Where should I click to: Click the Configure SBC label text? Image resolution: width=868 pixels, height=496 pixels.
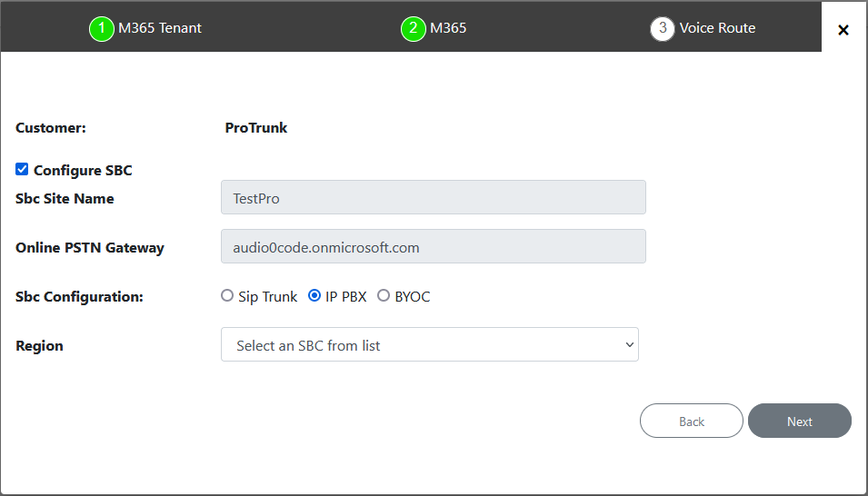(x=83, y=170)
